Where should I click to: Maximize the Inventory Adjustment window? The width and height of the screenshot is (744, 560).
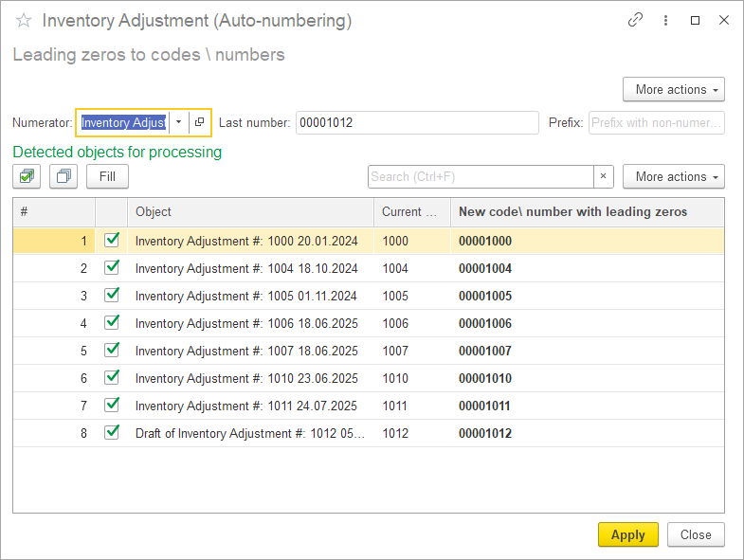696,20
